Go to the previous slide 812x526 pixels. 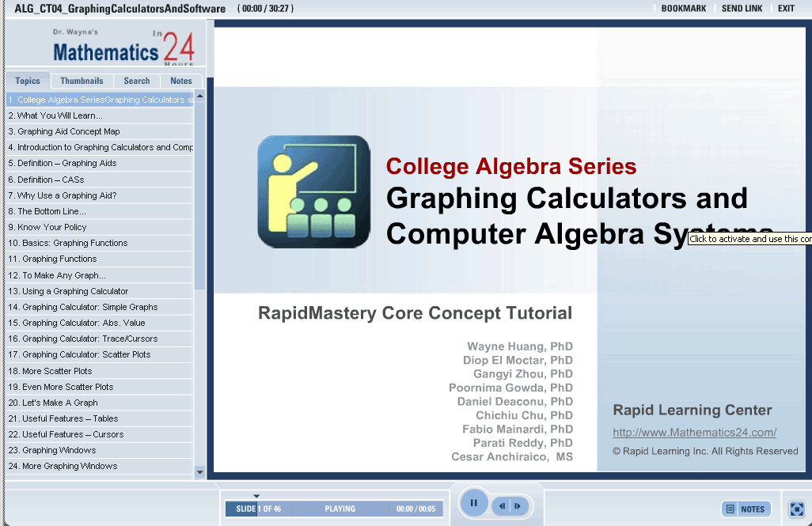pyautogui.click(x=503, y=506)
